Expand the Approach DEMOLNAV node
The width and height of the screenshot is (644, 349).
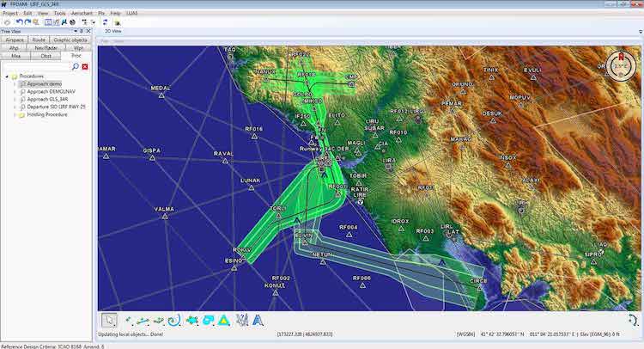(15, 92)
